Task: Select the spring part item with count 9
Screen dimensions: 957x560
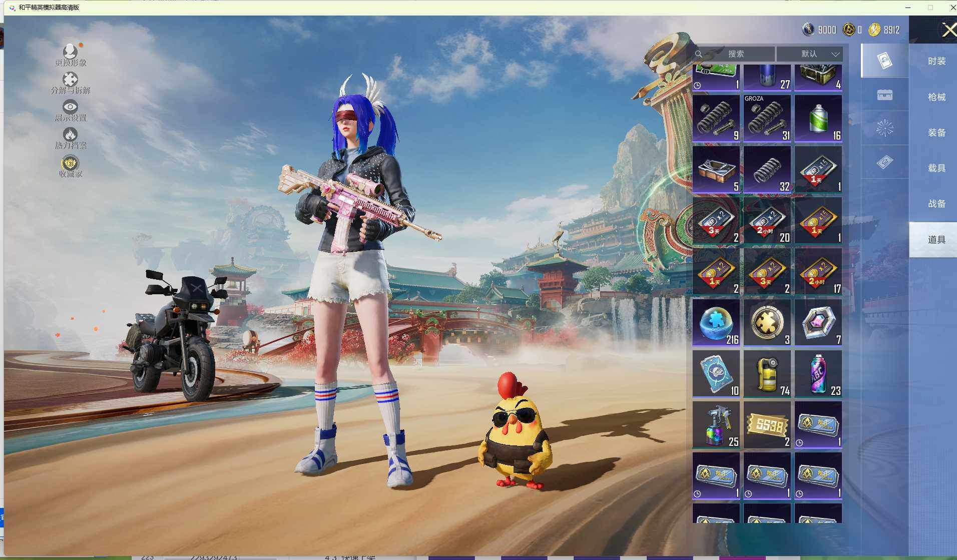Action: pyautogui.click(x=716, y=119)
